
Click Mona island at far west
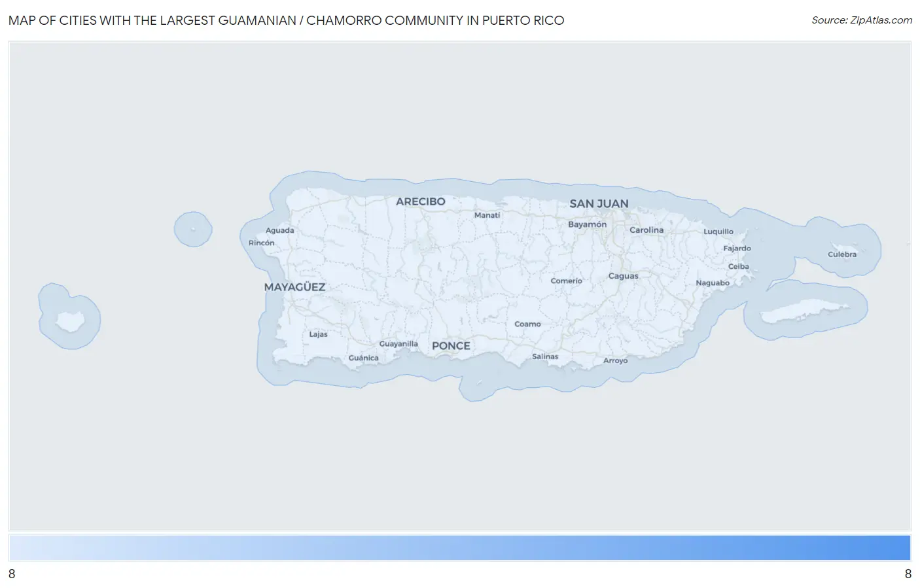point(70,321)
